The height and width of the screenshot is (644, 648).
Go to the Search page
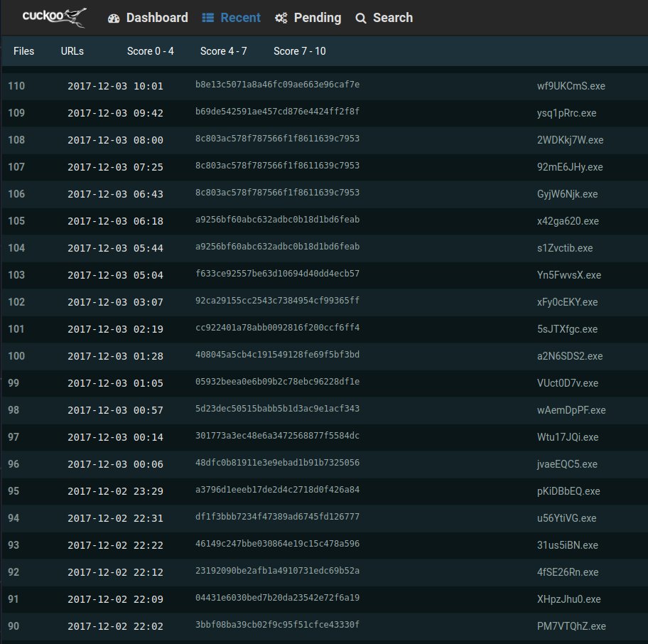(x=384, y=18)
